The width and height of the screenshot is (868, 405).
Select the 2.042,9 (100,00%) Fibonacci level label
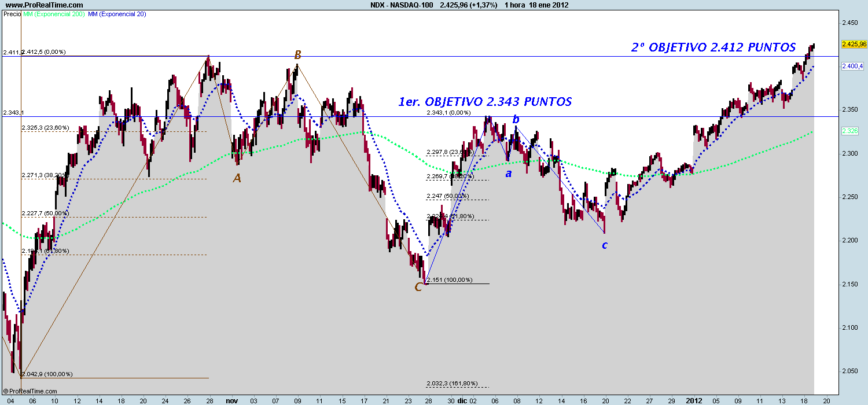[47, 374]
